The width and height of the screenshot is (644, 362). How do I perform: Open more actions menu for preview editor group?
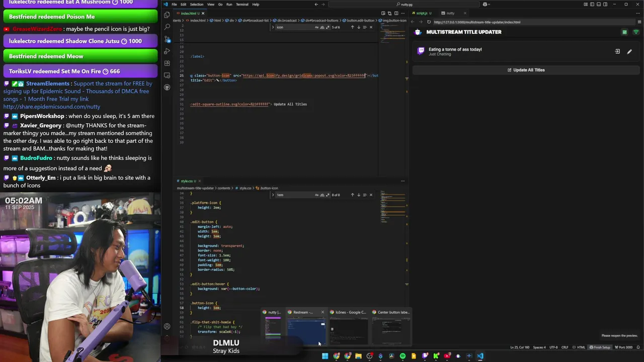(x=638, y=13)
